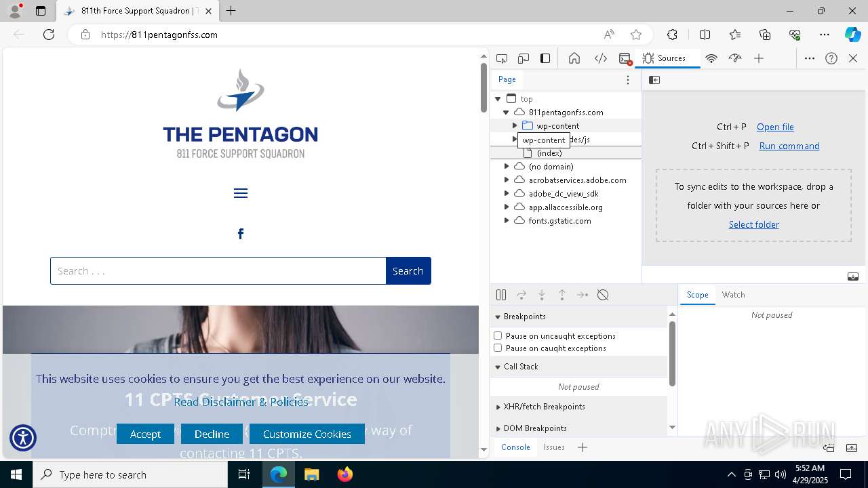Step over next function call
Screen dimensions: 868x488
coord(521,295)
